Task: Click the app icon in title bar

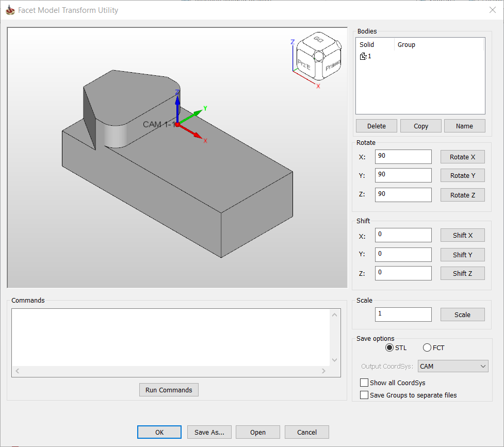Action: (x=10, y=10)
